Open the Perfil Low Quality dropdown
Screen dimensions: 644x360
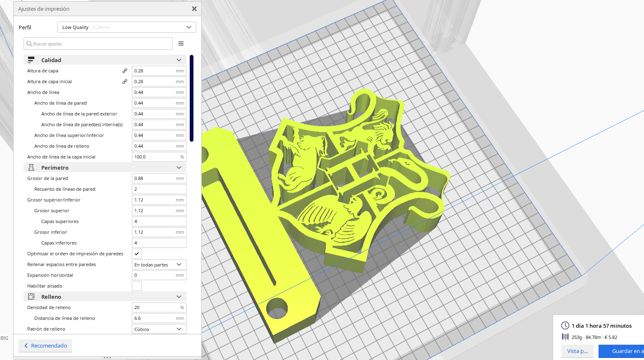tap(127, 27)
